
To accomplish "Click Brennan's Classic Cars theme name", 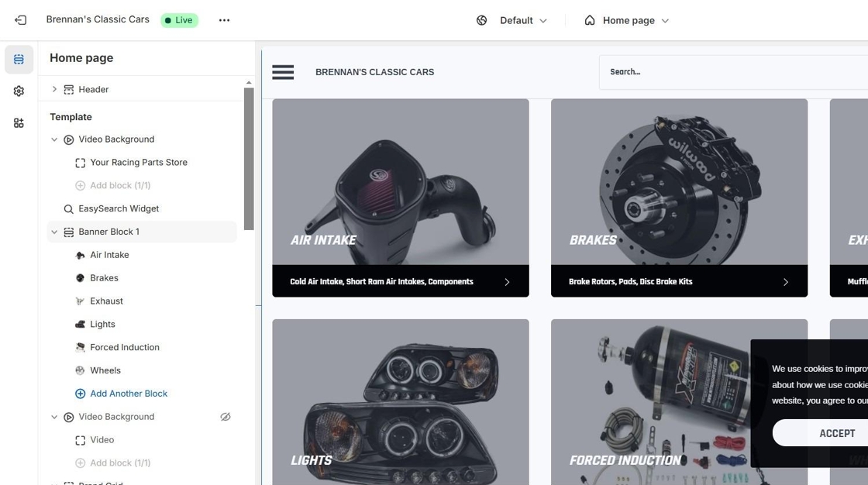I will pyautogui.click(x=98, y=19).
